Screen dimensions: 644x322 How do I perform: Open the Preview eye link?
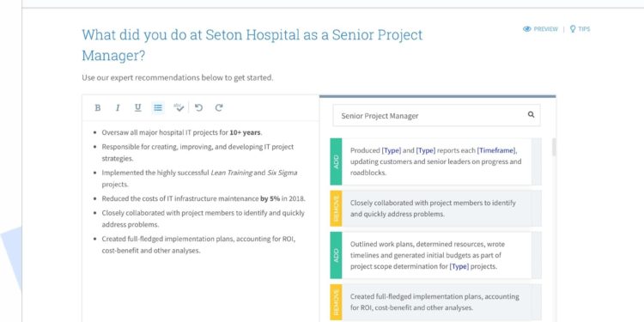[540, 29]
